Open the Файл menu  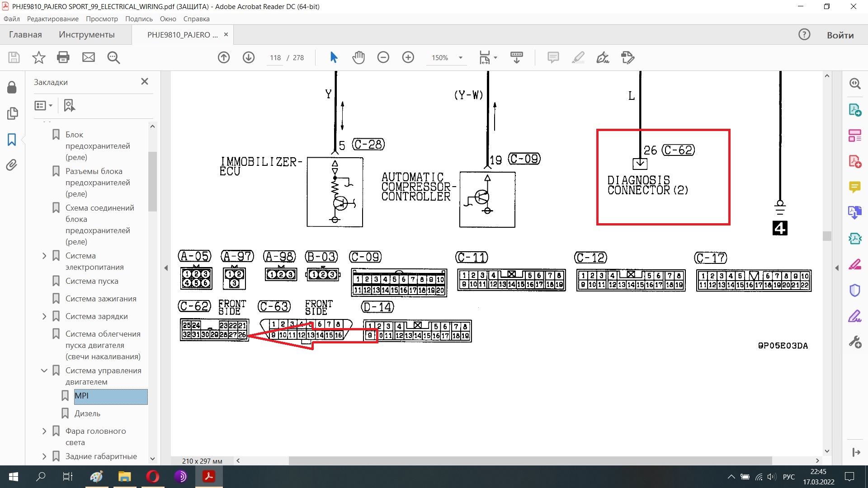pyautogui.click(x=12, y=19)
